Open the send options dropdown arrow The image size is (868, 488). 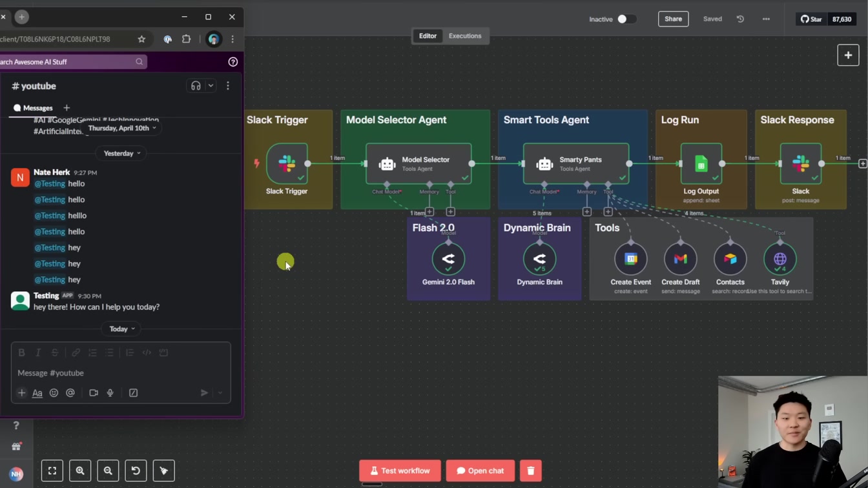(x=220, y=392)
